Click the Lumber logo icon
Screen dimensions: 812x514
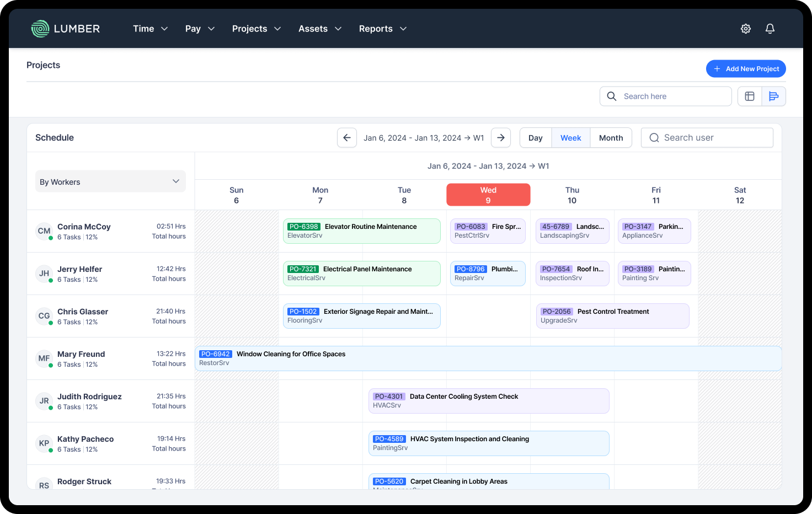(40, 29)
